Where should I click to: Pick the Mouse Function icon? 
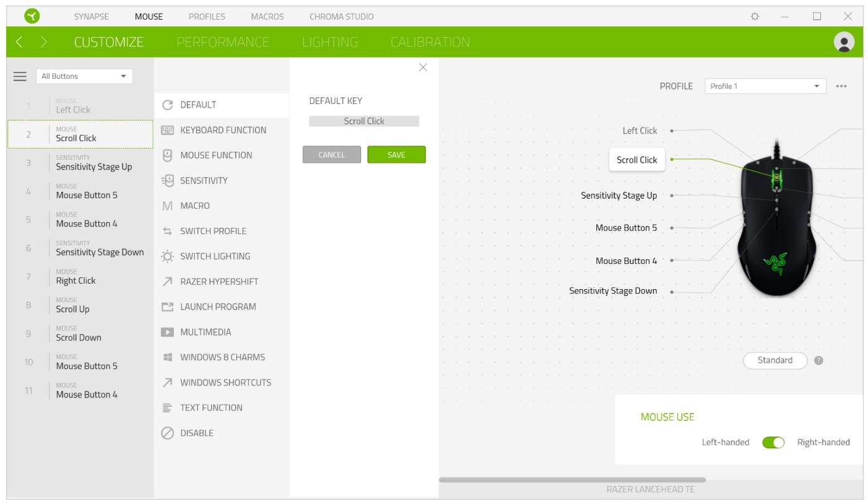167,155
